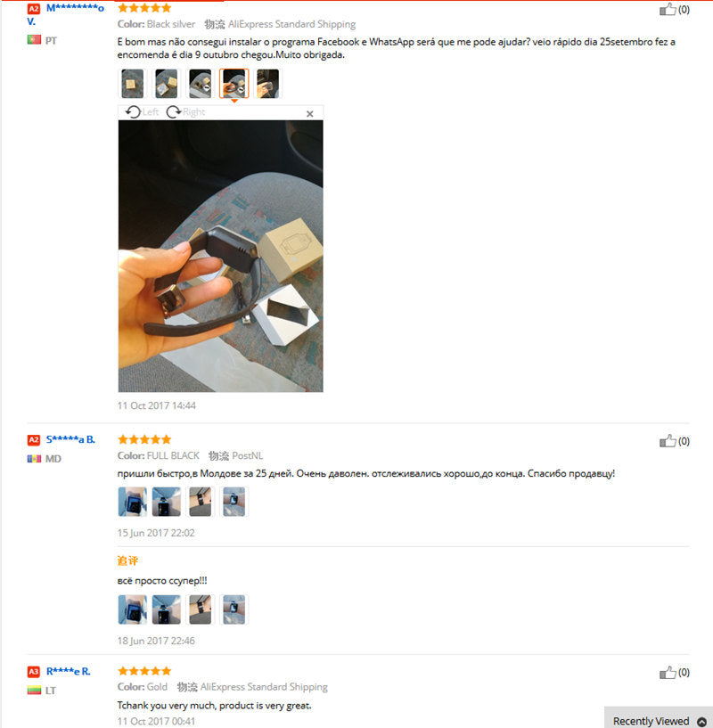Open the second thumbnail of first review
The width and height of the screenshot is (713, 728).
tap(167, 84)
